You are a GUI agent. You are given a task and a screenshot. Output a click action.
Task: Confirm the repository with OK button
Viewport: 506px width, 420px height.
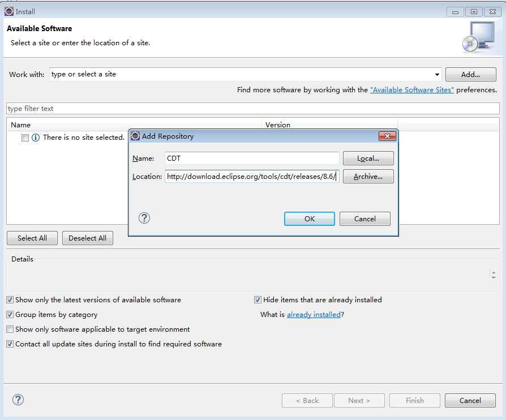coord(310,219)
